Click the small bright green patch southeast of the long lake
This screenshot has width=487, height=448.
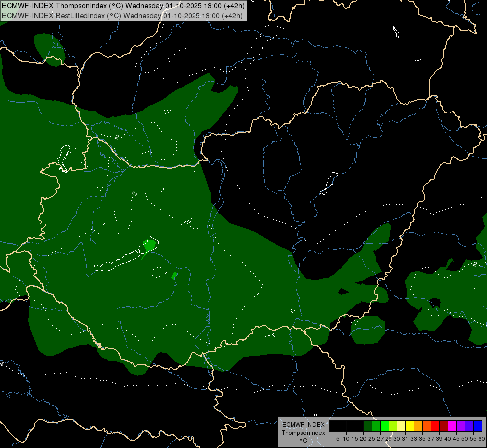[174, 276]
